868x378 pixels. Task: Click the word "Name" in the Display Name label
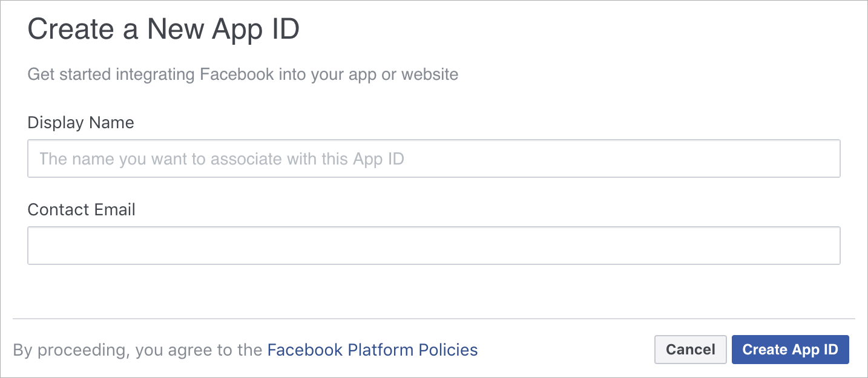click(111, 123)
